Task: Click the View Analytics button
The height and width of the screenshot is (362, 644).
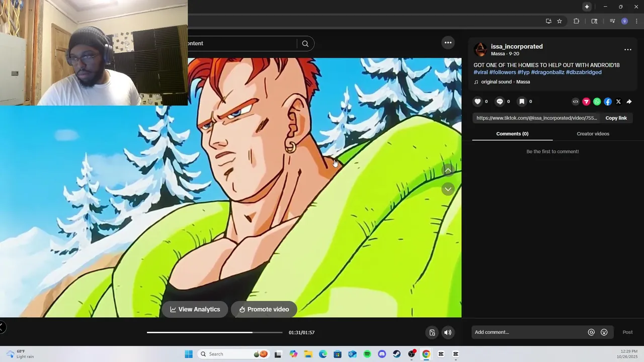Action: [x=195, y=309]
